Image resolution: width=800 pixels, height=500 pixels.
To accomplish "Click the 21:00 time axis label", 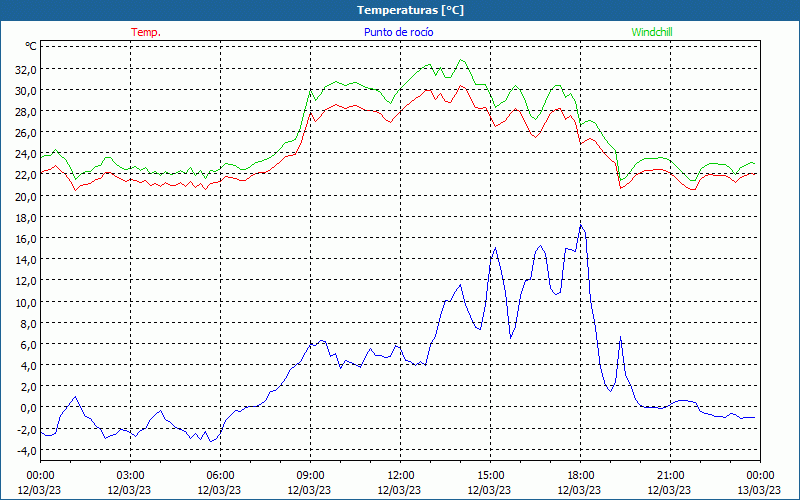I will [670, 476].
